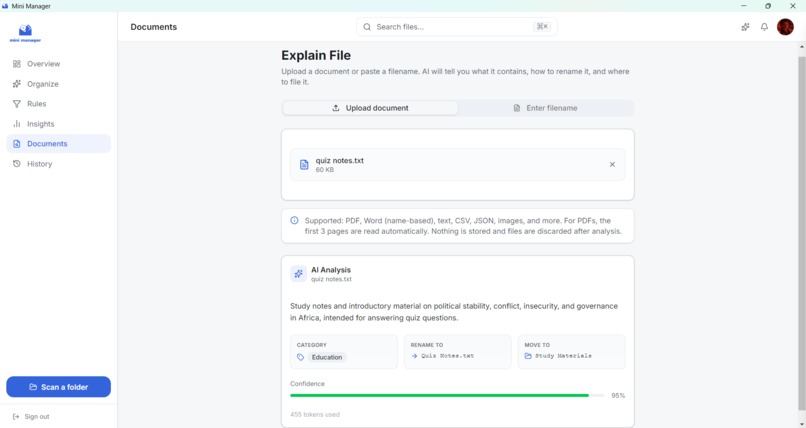Viewport: 806px width, 428px height.
Task: Click the Overview grid icon
Action: [17, 64]
